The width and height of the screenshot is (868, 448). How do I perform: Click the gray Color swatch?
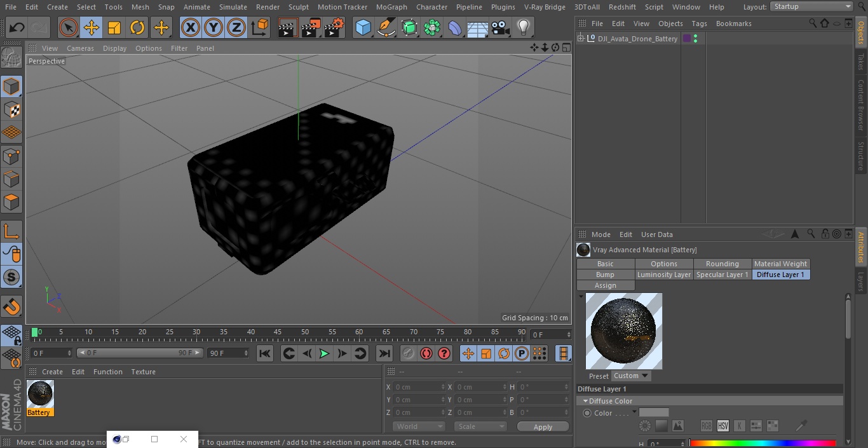point(654,412)
